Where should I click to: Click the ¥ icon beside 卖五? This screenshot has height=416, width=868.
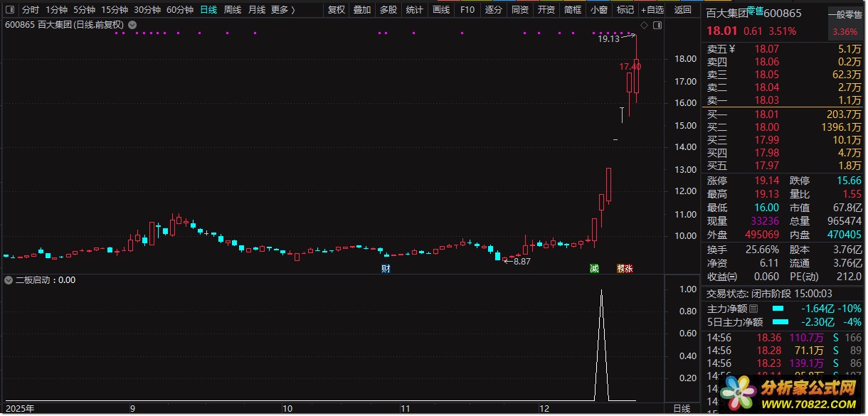click(x=732, y=49)
